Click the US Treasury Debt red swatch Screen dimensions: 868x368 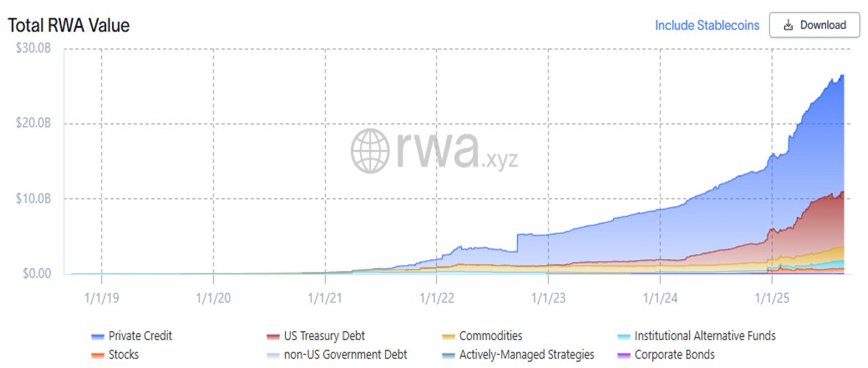[x=273, y=336]
